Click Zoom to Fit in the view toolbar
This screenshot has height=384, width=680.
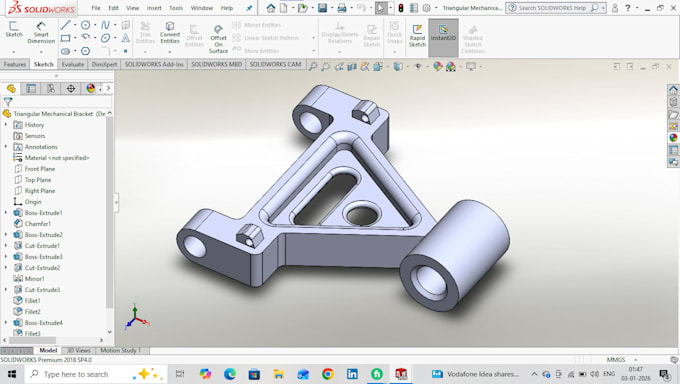tap(312, 66)
